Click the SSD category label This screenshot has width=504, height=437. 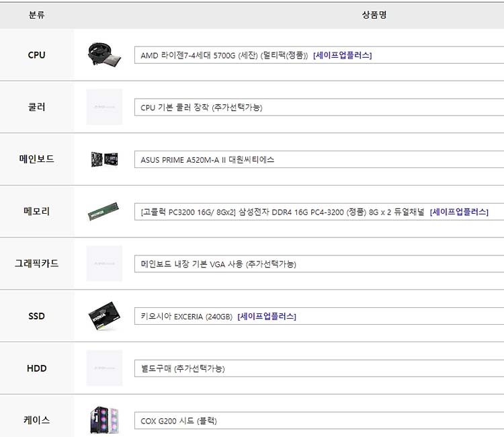coord(37,316)
